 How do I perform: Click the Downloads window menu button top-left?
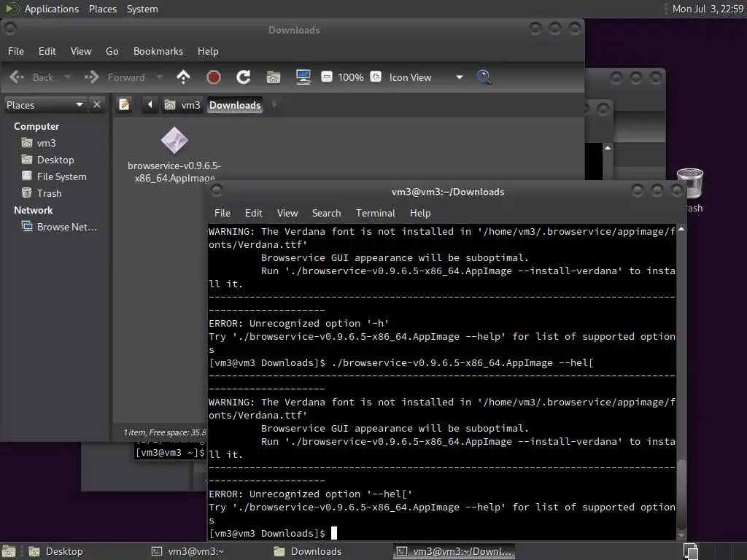10,29
